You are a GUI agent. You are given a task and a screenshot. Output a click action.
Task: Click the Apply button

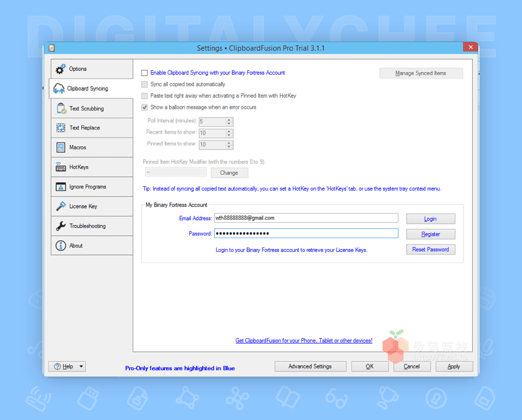coord(454,366)
